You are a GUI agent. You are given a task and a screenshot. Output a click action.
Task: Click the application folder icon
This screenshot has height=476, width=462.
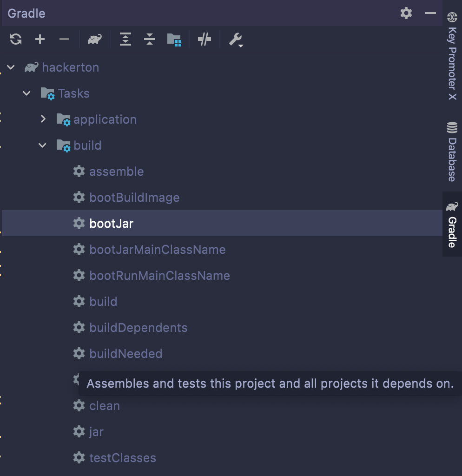[63, 119]
